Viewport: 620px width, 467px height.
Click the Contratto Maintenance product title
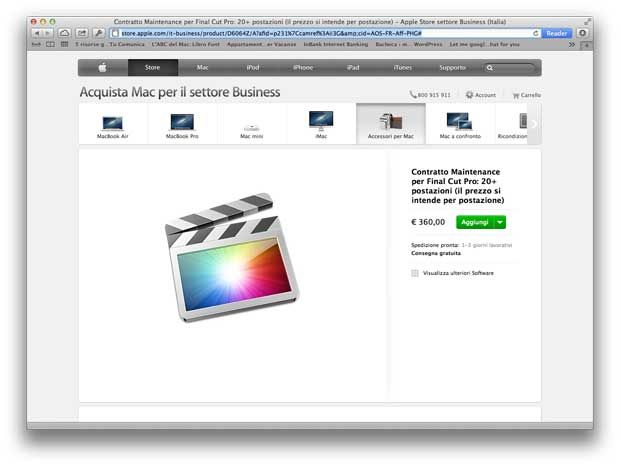click(457, 186)
